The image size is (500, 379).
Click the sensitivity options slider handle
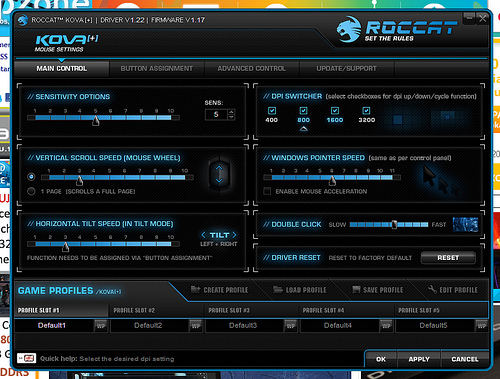96,121
